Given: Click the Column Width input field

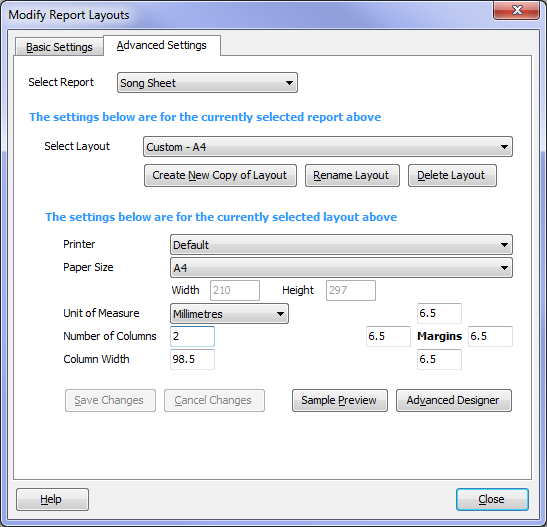Looking at the screenshot, I should click(192, 359).
